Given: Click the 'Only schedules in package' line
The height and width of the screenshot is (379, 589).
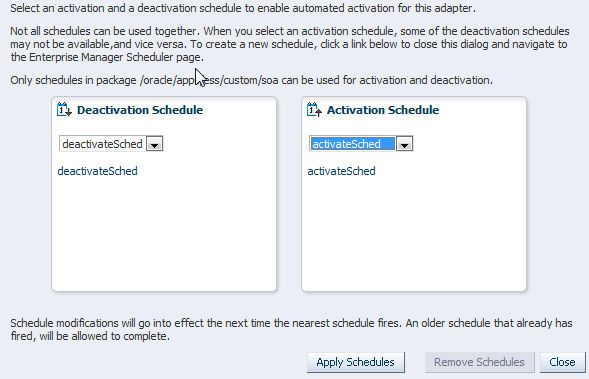Looking at the screenshot, I should pyautogui.click(x=251, y=80).
